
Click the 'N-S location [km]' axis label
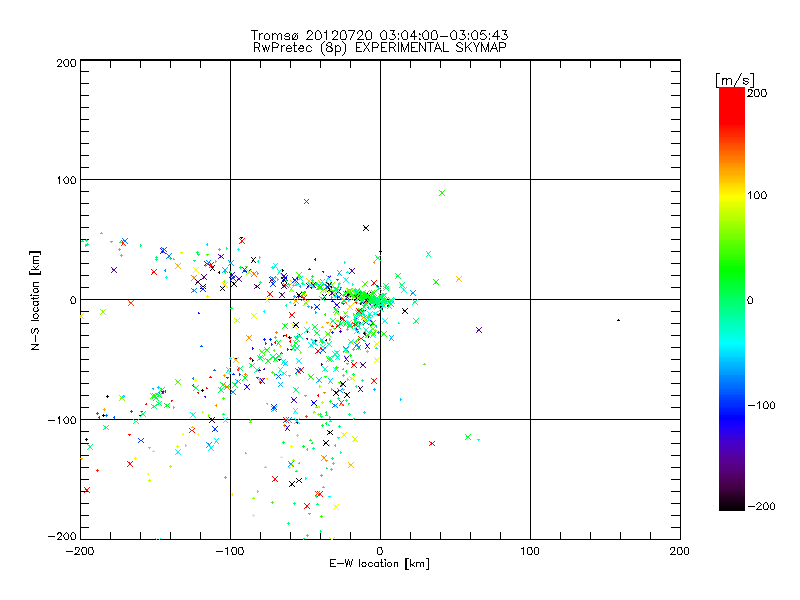coord(35,300)
